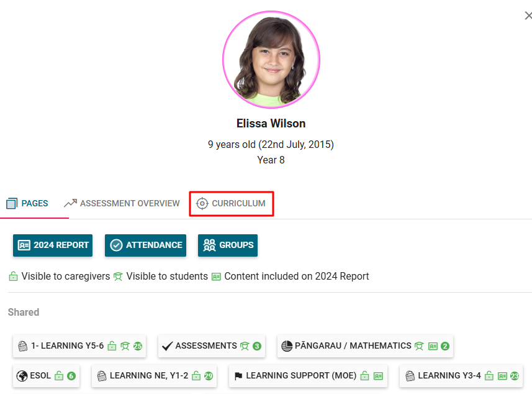This screenshot has width=532, height=394.
Task: Click the report card icon on Learning Support (MOE)
Action: point(377,376)
